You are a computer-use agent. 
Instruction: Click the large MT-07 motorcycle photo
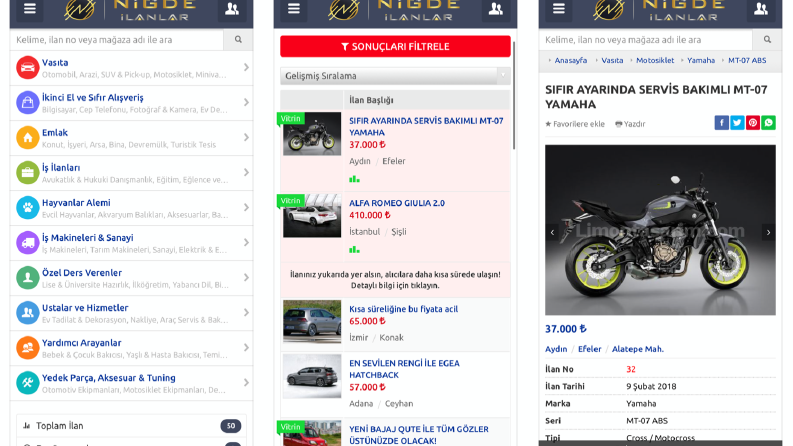(660, 230)
